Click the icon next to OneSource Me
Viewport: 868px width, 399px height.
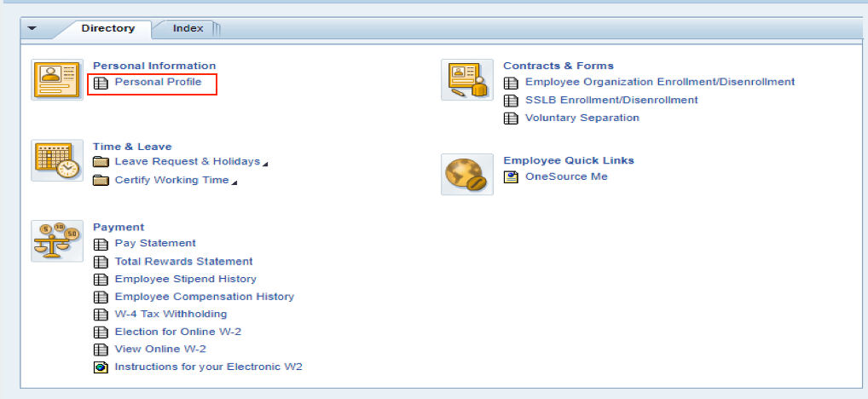pos(511,176)
